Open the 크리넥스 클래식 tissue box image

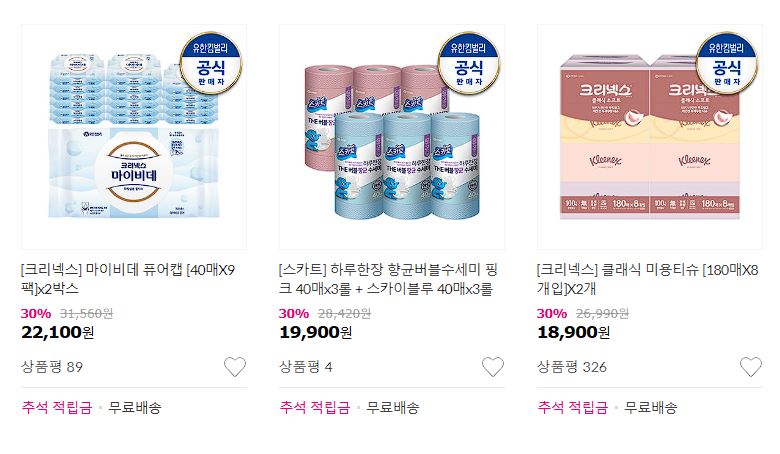tap(650, 137)
